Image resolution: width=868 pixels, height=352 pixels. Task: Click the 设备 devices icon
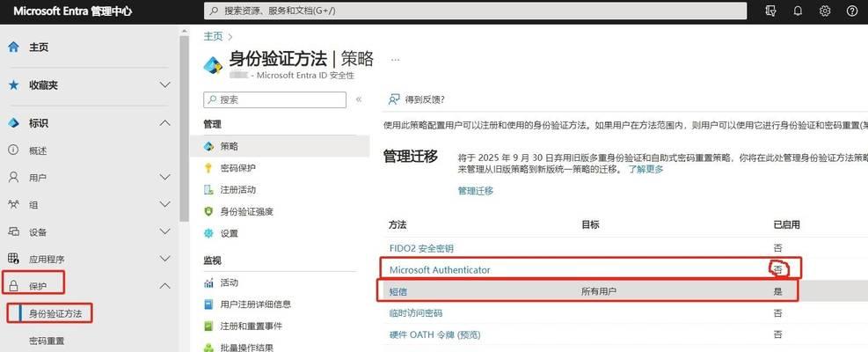pyautogui.click(x=14, y=231)
